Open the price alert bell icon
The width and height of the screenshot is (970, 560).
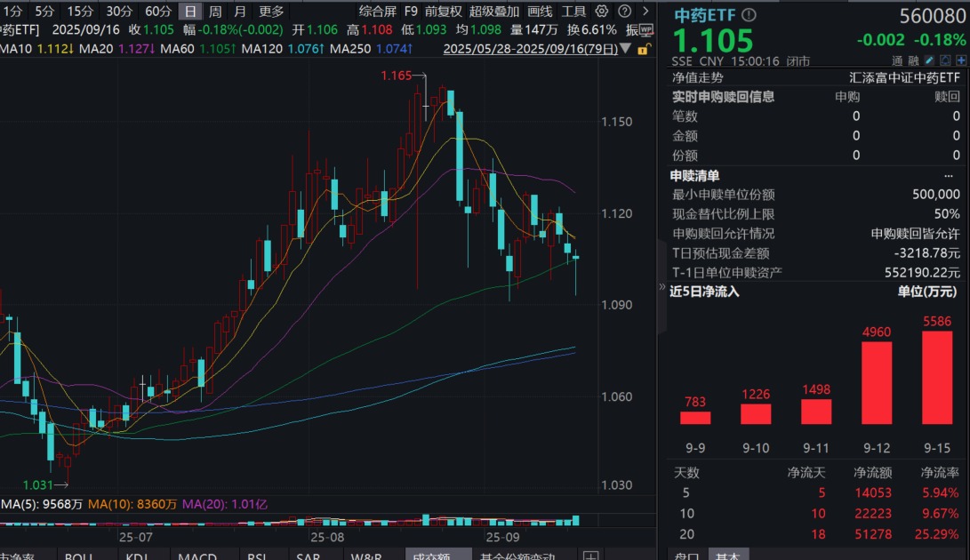(944, 59)
